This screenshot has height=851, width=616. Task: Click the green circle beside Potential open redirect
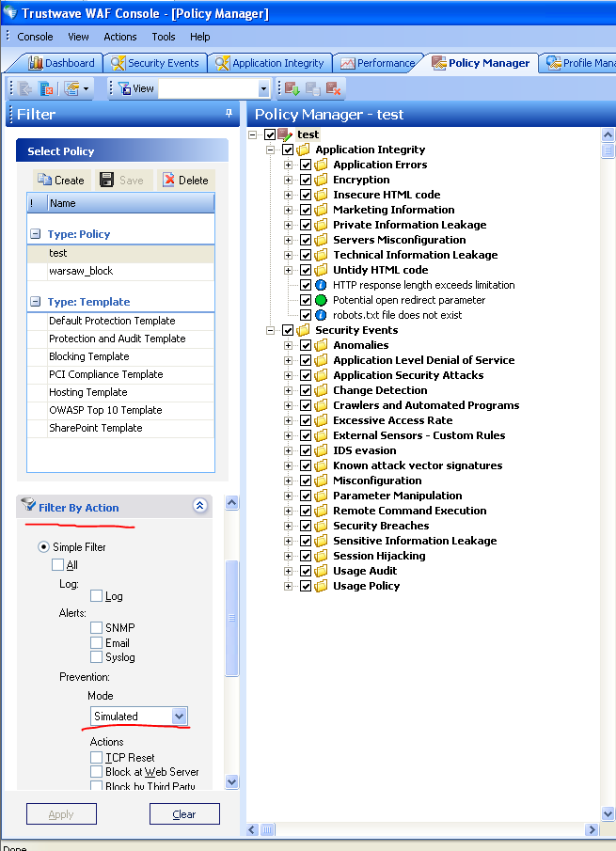[323, 300]
